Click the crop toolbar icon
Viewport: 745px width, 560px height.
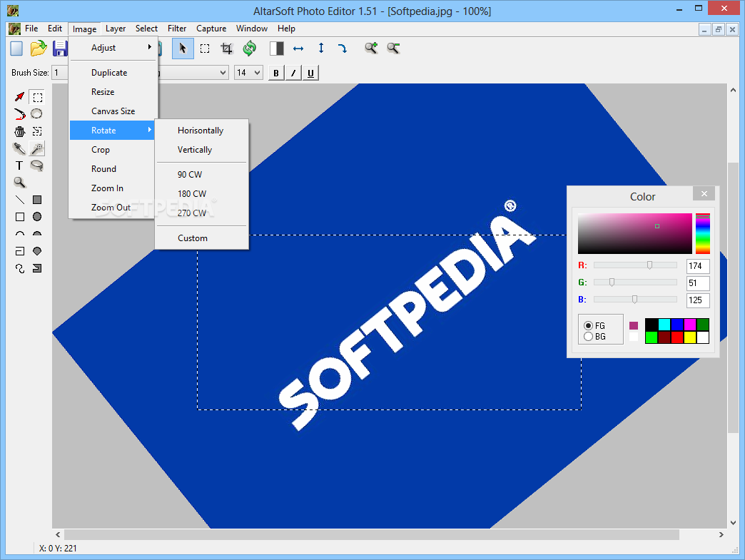coord(227,49)
